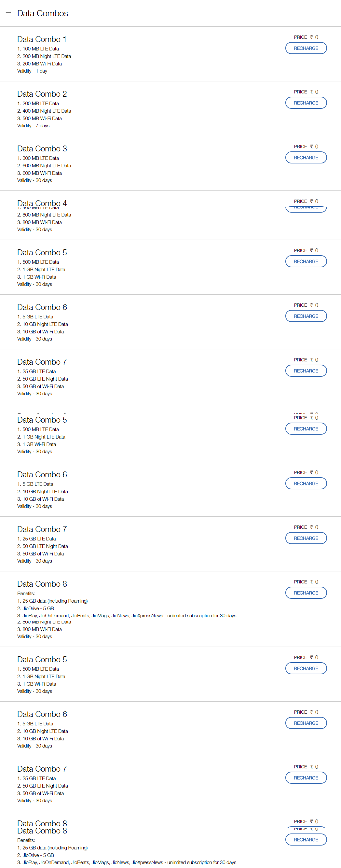Collapse the Data Combos section
Screen dimensions: 341x868
coord(8,13)
